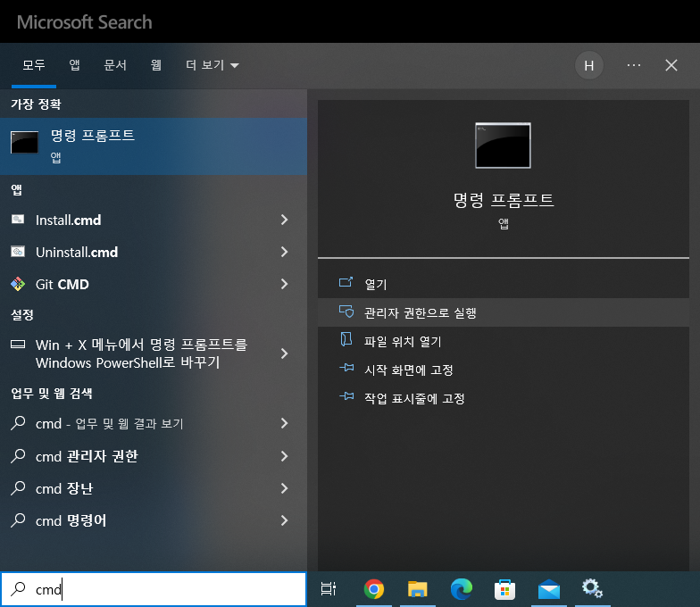Viewport: 700px width, 607px height.
Task: Click the search icon next to cmd 장난
Action: [18, 487]
